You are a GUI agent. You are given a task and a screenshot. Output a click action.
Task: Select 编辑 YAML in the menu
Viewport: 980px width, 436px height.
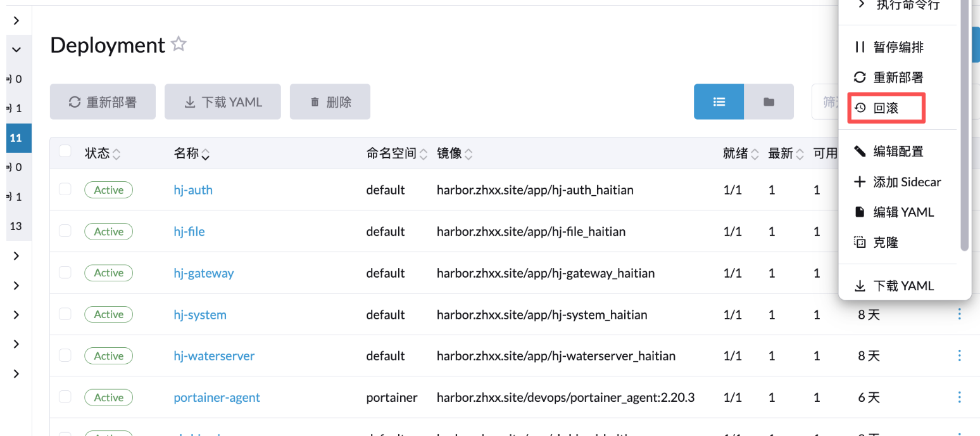point(903,212)
